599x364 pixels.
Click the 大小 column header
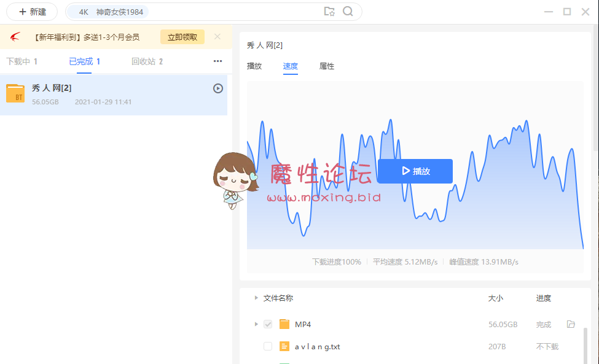coord(495,298)
